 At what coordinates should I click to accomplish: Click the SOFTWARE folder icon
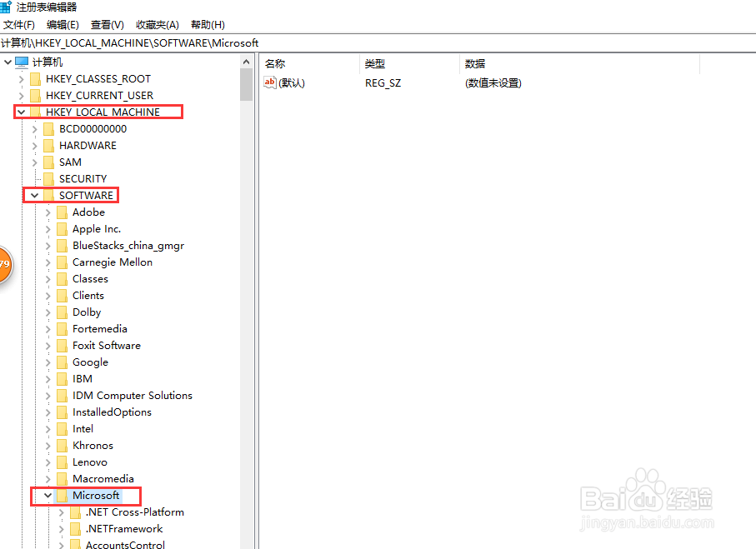(48, 196)
